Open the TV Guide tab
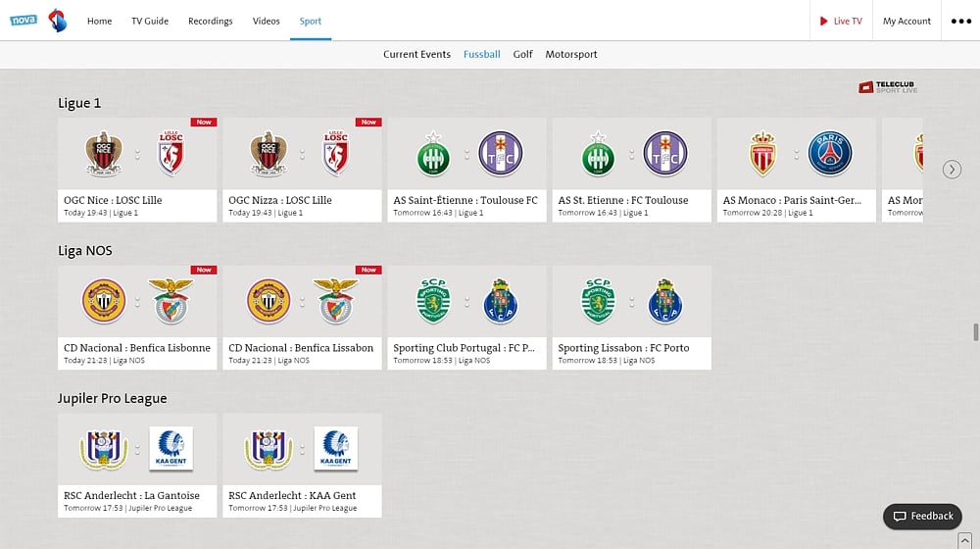The width and height of the screenshot is (980, 549). click(x=150, y=21)
